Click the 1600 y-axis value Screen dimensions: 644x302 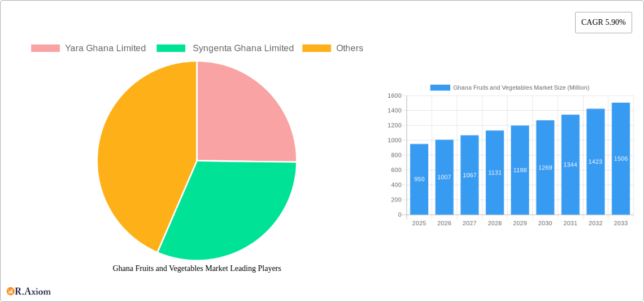pyautogui.click(x=394, y=95)
